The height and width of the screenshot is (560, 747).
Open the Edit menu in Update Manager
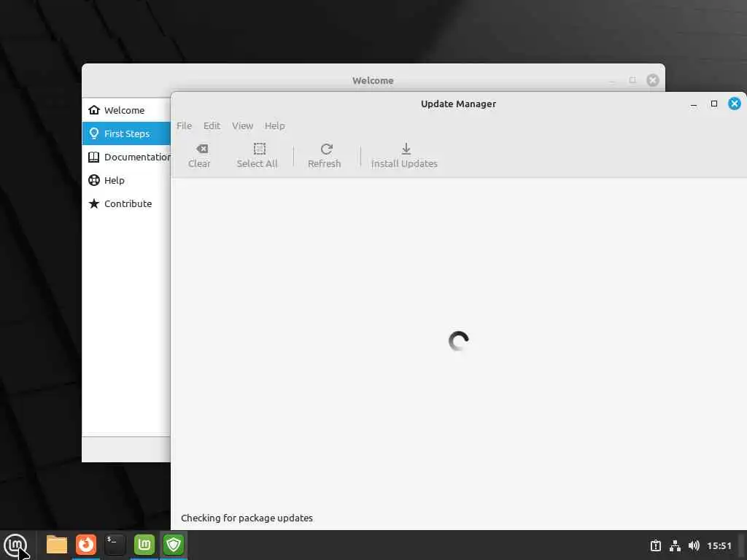212,125
